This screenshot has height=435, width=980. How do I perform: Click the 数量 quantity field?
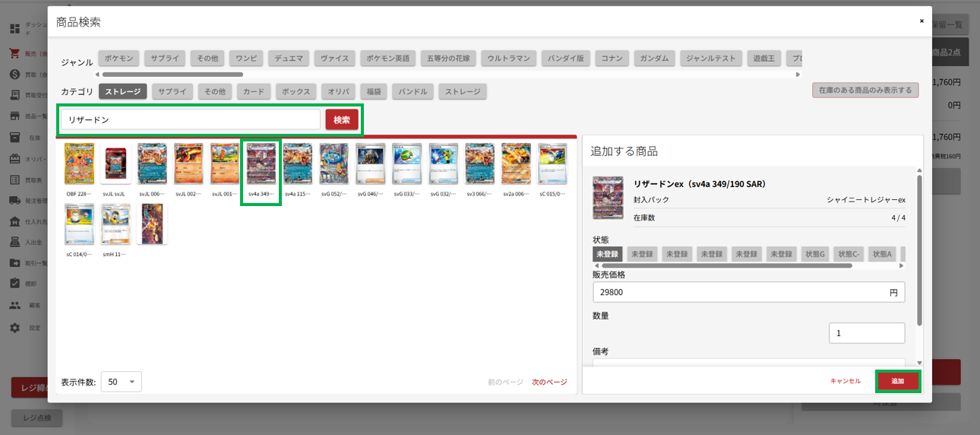867,333
